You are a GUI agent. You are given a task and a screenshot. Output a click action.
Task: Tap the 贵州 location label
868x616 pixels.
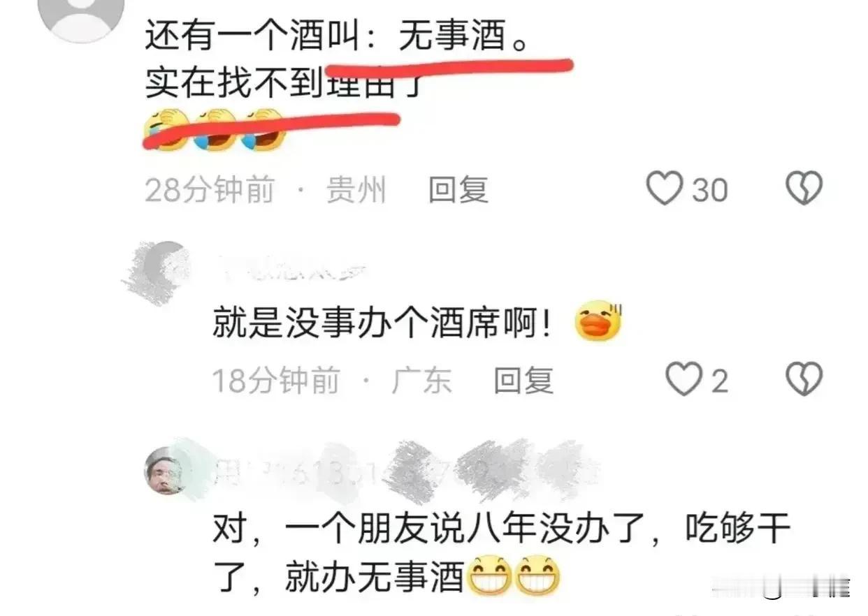pyautogui.click(x=356, y=189)
